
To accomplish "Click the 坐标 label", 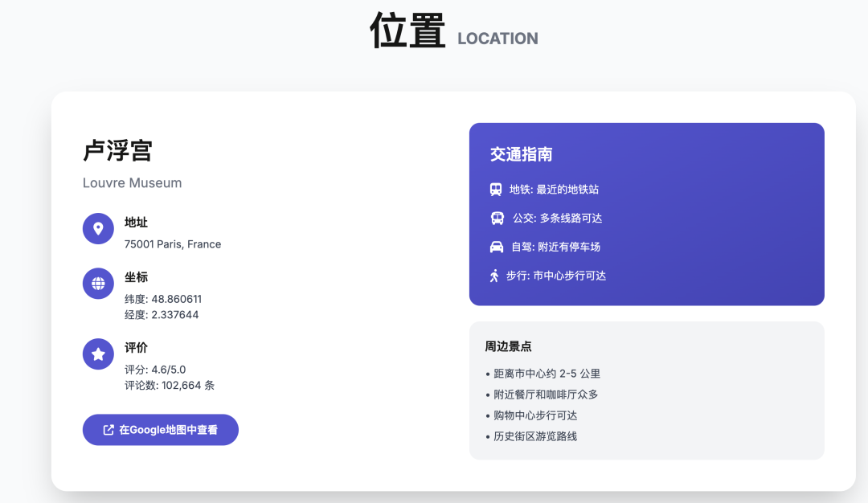I will point(136,277).
